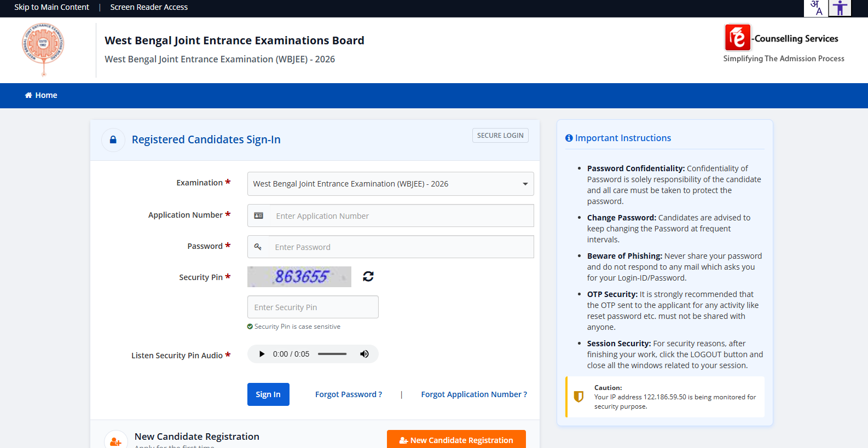Click the padlock icon beside Sign-In heading
The image size is (868, 448).
click(x=113, y=140)
